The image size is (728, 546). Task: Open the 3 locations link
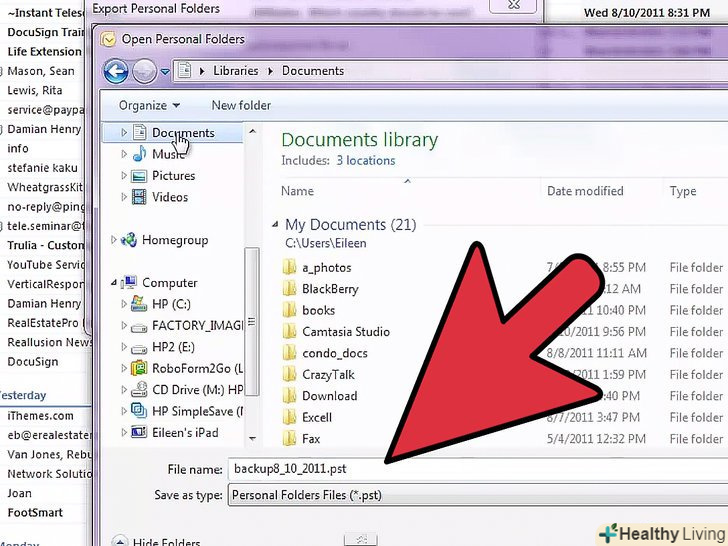(x=365, y=161)
